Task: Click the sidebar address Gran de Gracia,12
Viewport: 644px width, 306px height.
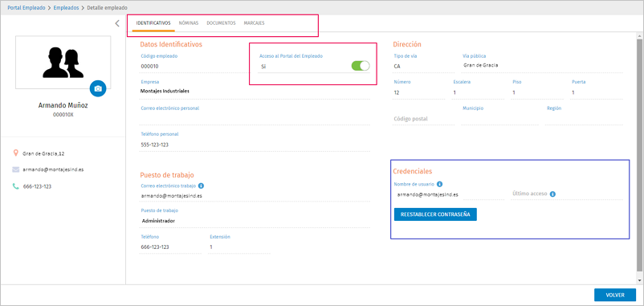Action: (x=43, y=153)
